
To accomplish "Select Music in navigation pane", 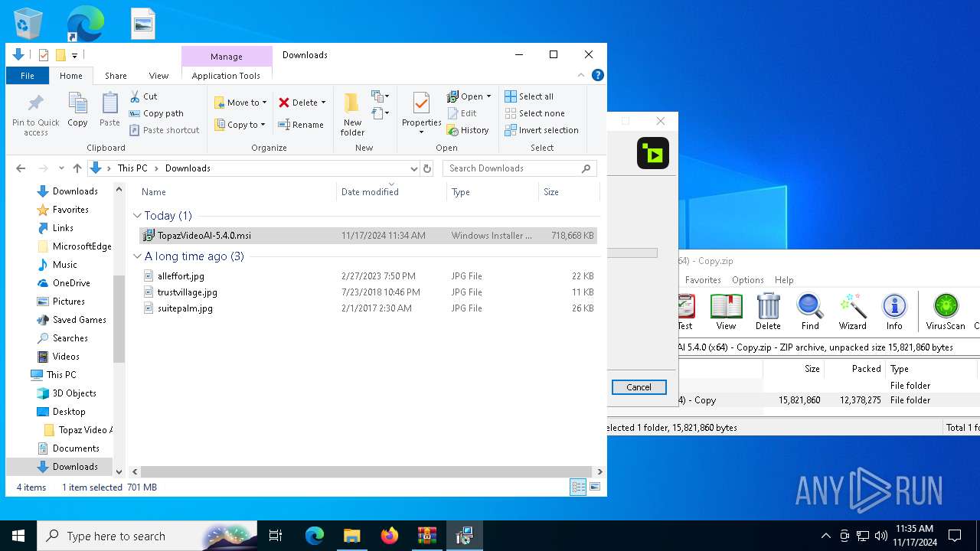I will 64,265.
